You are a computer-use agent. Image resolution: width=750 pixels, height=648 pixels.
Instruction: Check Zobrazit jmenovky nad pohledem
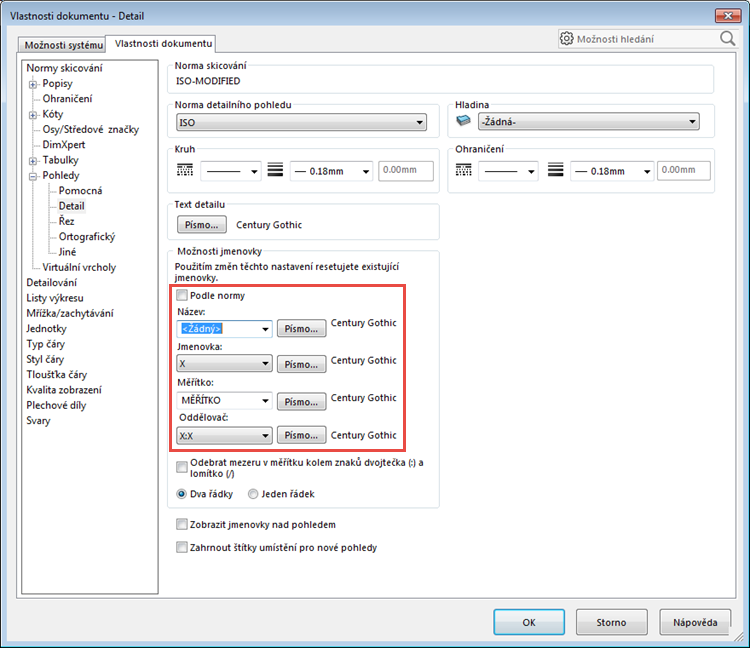(x=182, y=524)
